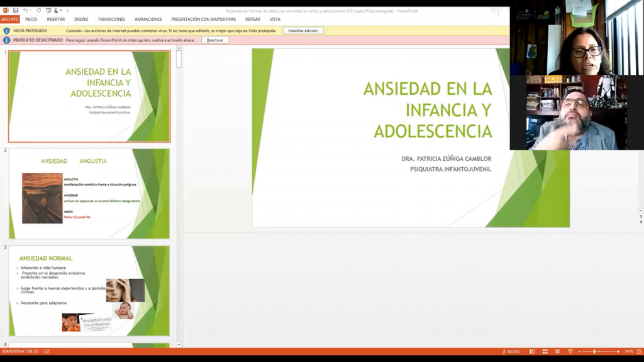Select the ANSIEDAD NORMAL slide thumbnail
The width and height of the screenshot is (644, 362).
pos(89,290)
